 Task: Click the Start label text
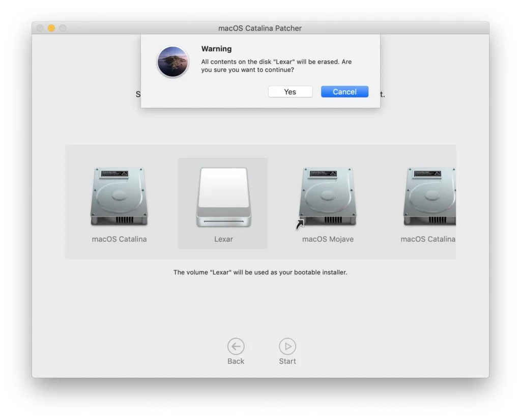287,361
